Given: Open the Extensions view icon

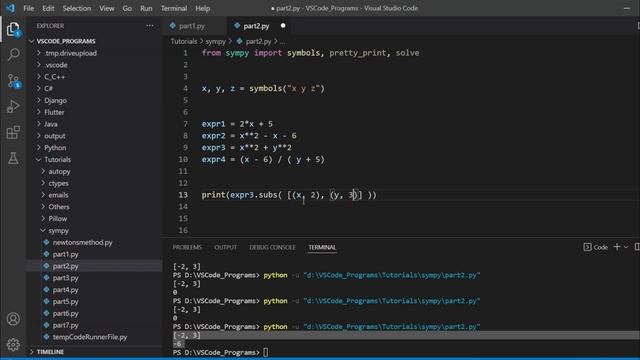Looking at the screenshot, I should [13, 132].
